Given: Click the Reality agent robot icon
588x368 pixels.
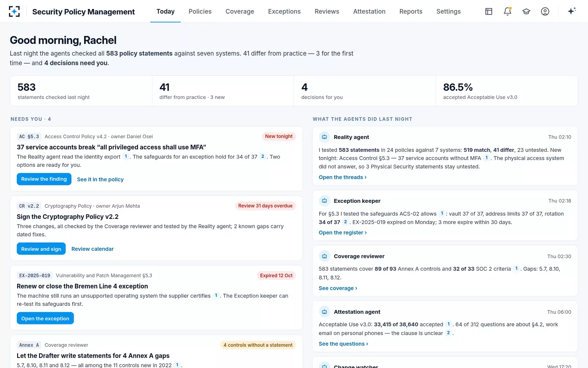Looking at the screenshot, I should 324,137.
